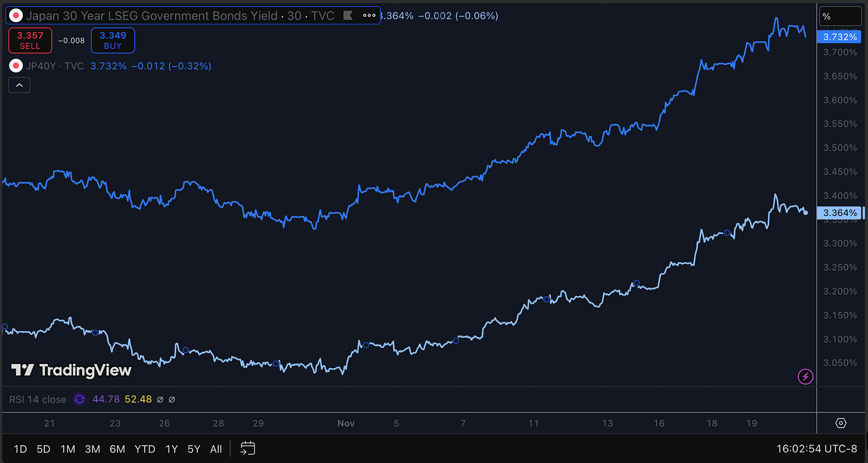Click the blue BUY 3.349 button
This screenshot has width=868, height=463.
pos(113,41)
